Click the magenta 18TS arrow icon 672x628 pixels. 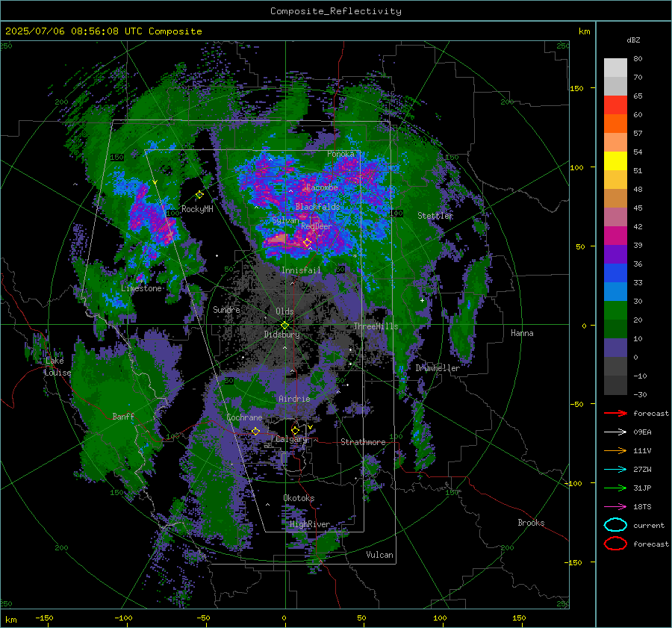point(615,507)
